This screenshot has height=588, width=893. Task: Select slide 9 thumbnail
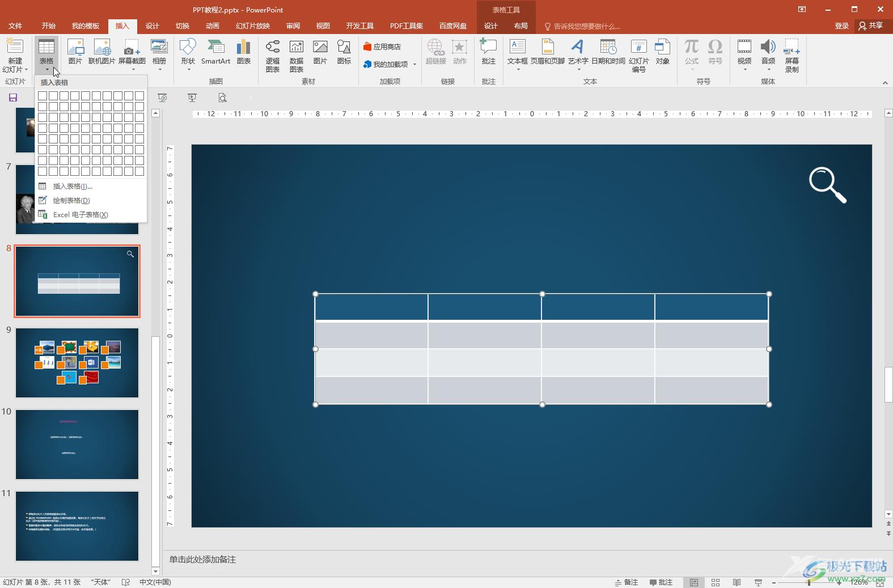77,363
